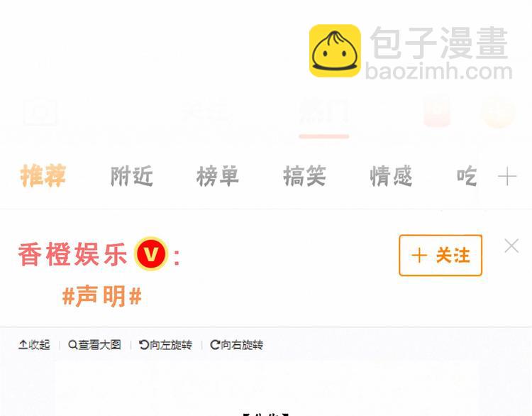Switch to the 情感 category
This screenshot has width=532, height=416.
(x=391, y=176)
